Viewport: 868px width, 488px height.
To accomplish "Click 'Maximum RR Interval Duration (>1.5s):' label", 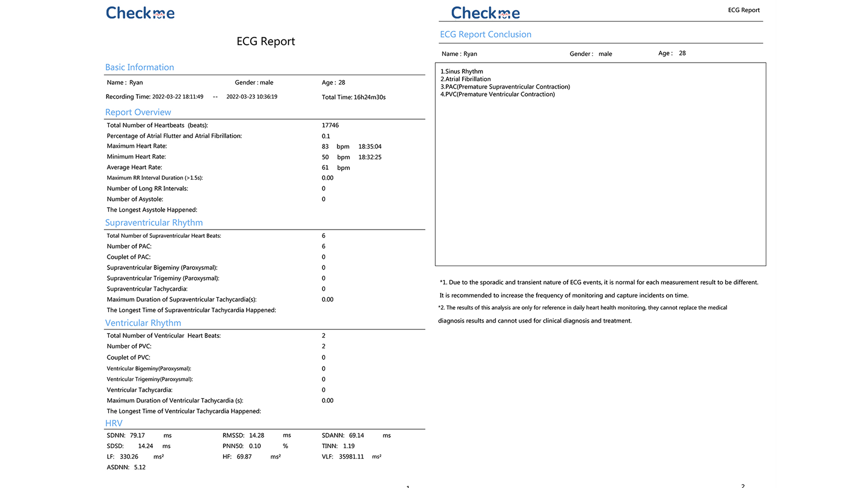I will (x=155, y=178).
